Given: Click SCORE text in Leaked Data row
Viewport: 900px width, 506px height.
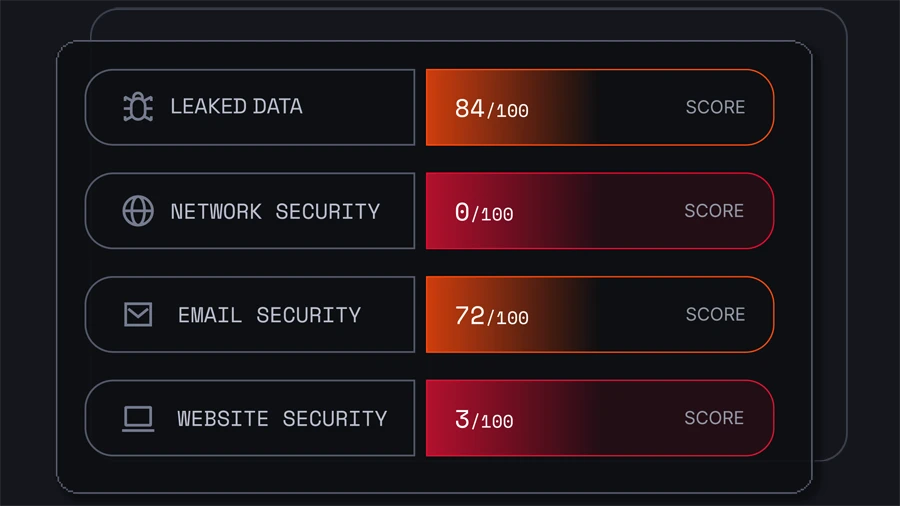Looking at the screenshot, I should [715, 107].
